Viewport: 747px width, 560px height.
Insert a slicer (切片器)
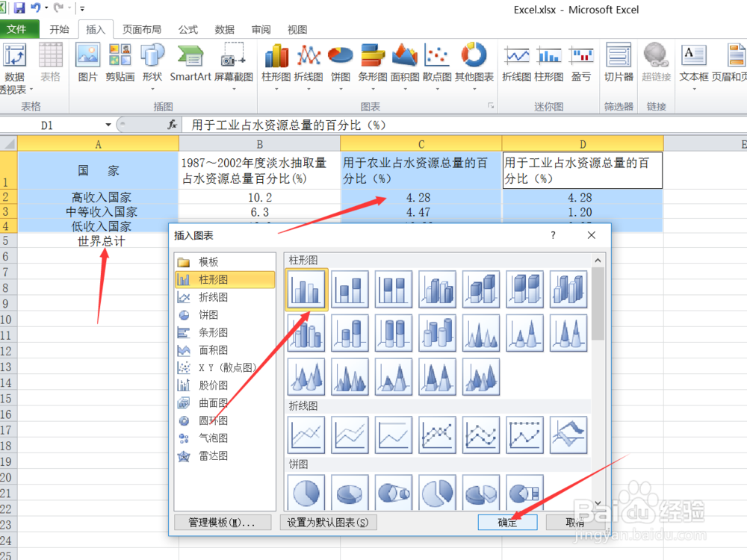pyautogui.click(x=619, y=63)
